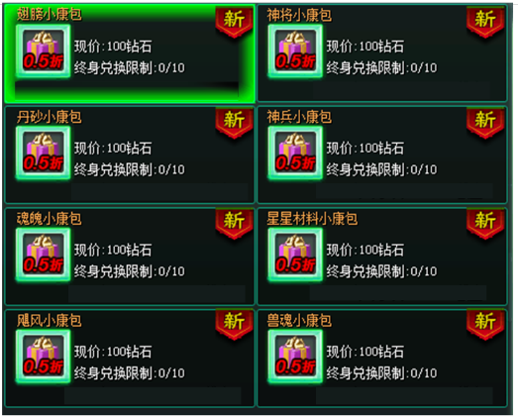Click the 新 badge on 神将小康包
Screen dimensions: 518x420
pos(485,21)
